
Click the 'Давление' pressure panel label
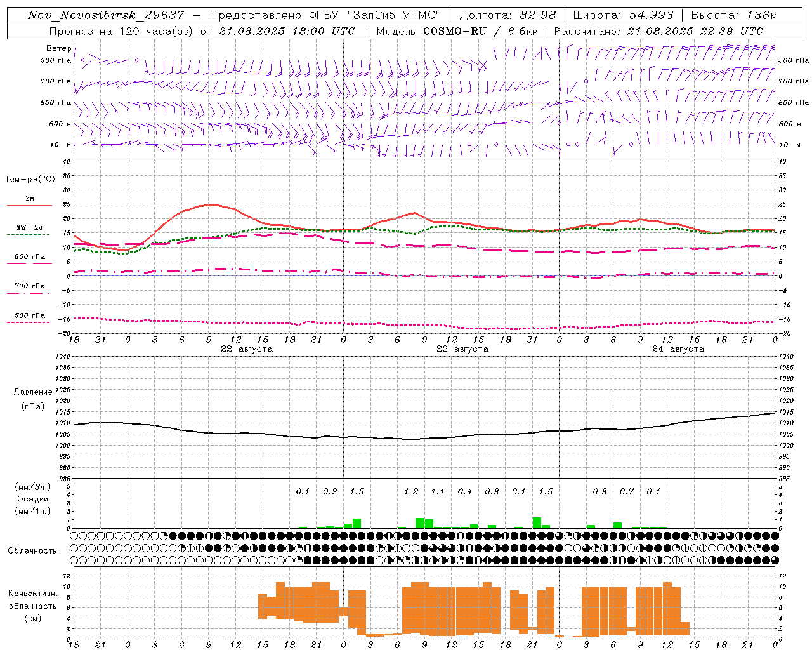click(33, 392)
